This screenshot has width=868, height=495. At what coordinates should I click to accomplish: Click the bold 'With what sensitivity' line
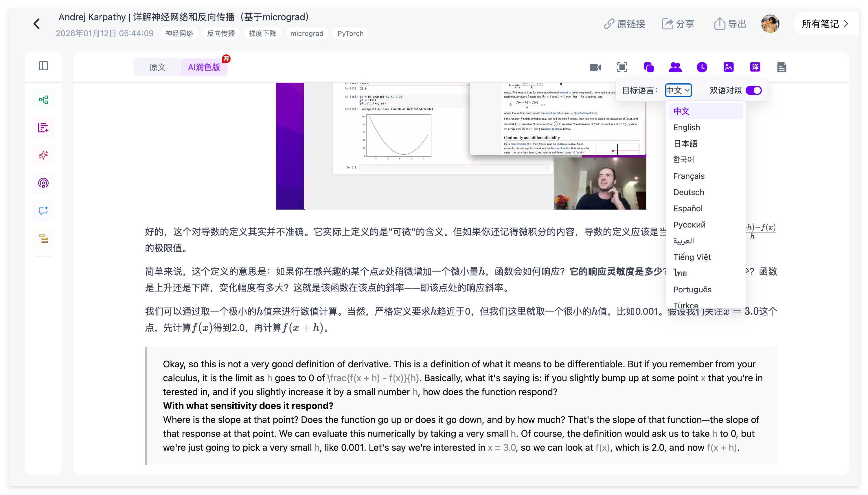(248, 406)
